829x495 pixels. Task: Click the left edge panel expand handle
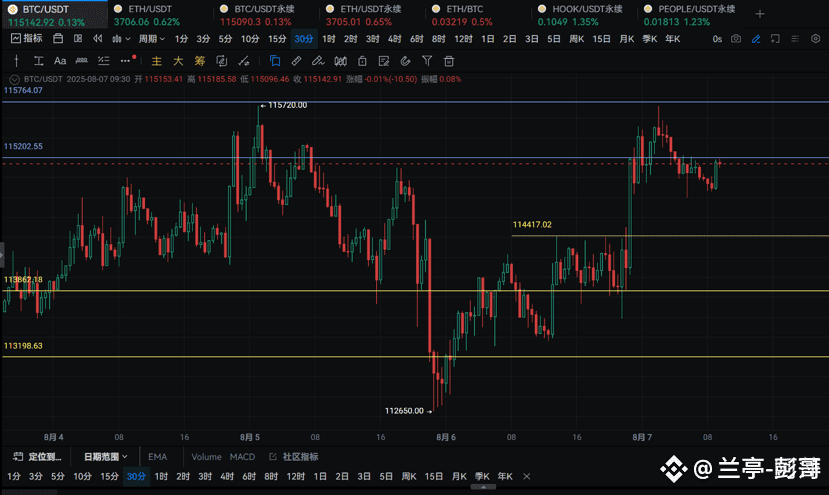[2, 254]
